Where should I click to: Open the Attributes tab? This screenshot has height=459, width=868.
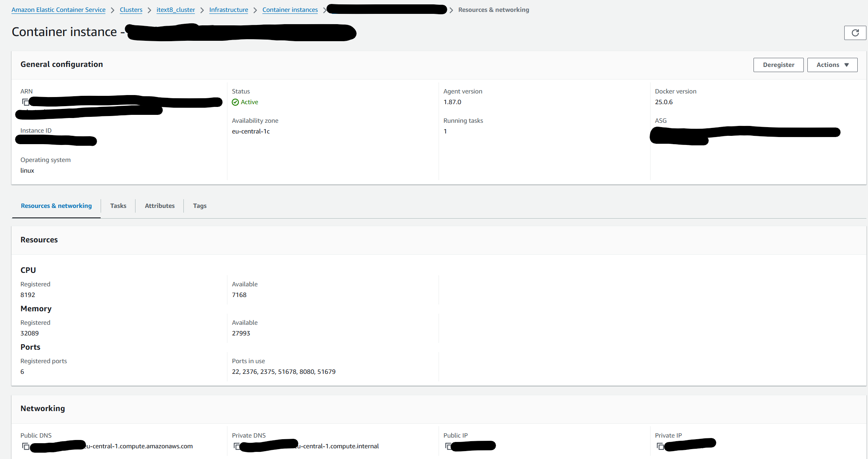pos(160,206)
